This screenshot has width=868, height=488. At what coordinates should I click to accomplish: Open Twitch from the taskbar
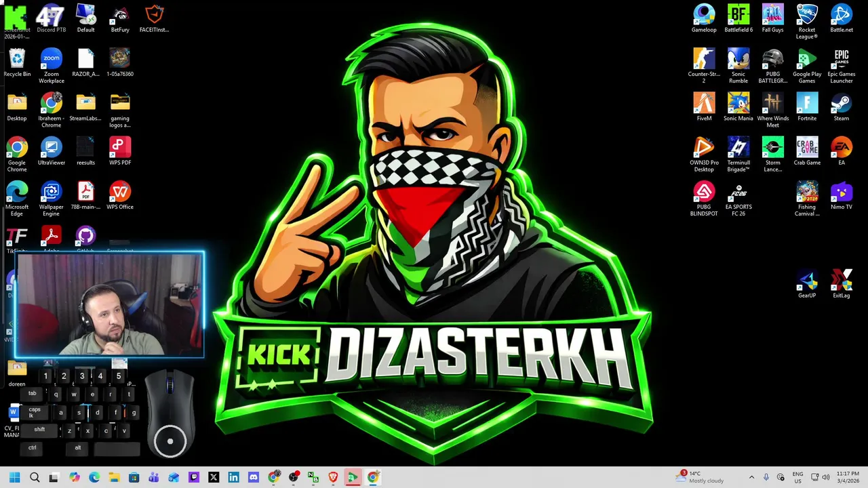point(194,477)
